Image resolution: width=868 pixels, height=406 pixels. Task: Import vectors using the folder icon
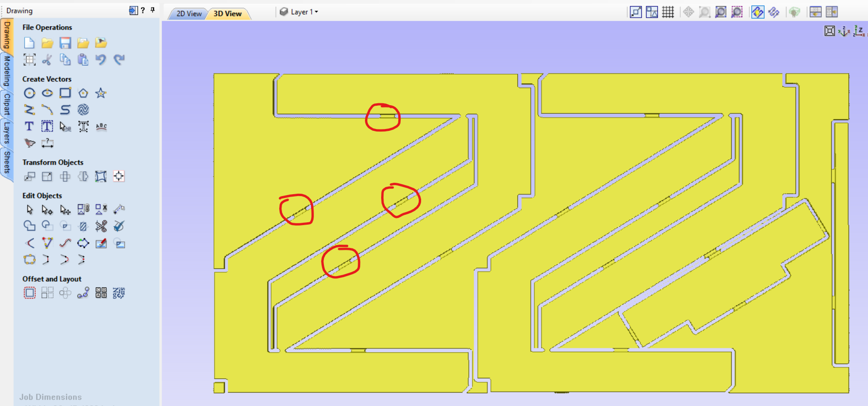tap(83, 43)
